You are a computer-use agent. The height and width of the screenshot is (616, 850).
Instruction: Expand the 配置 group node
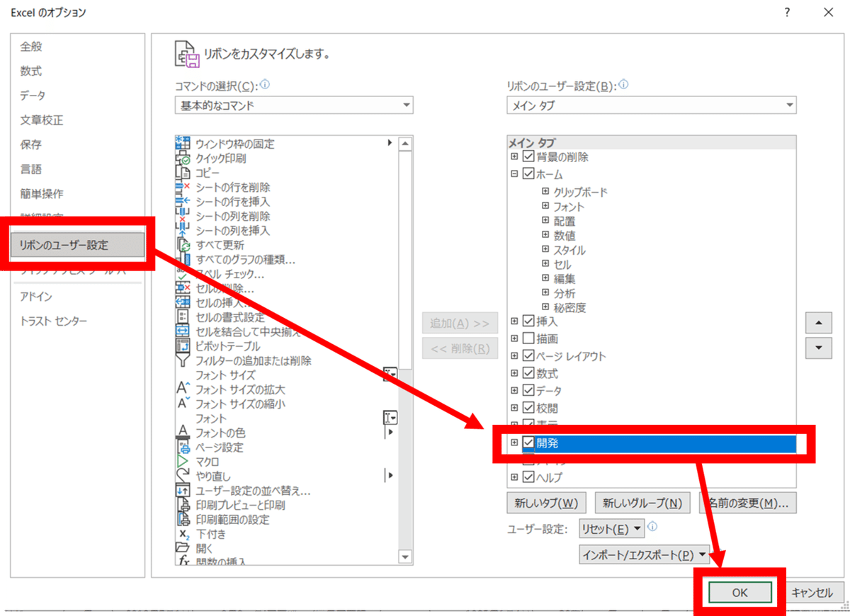[545, 220]
